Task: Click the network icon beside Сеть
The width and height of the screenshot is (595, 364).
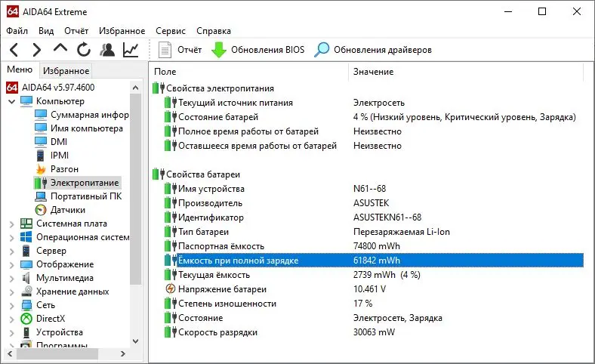Action: (26, 305)
